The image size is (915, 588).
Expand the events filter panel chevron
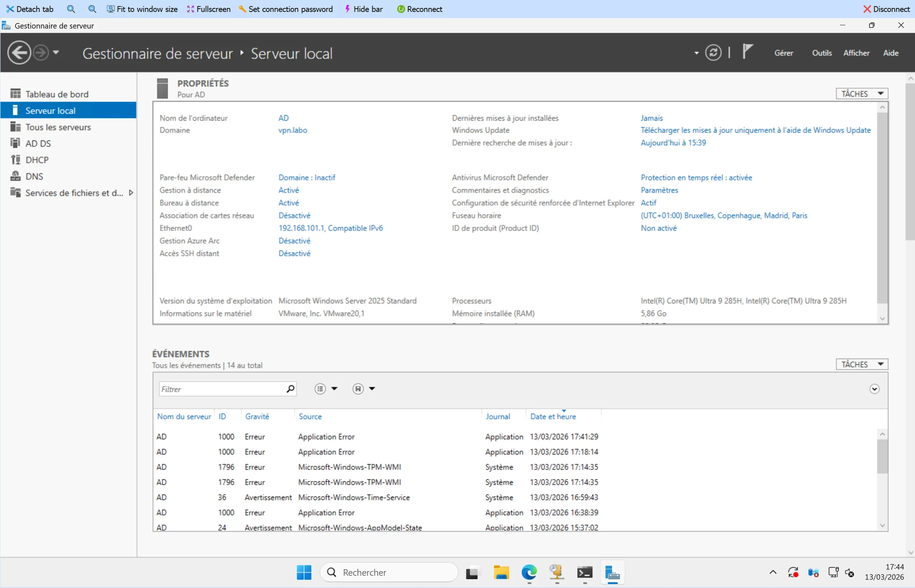coord(874,389)
